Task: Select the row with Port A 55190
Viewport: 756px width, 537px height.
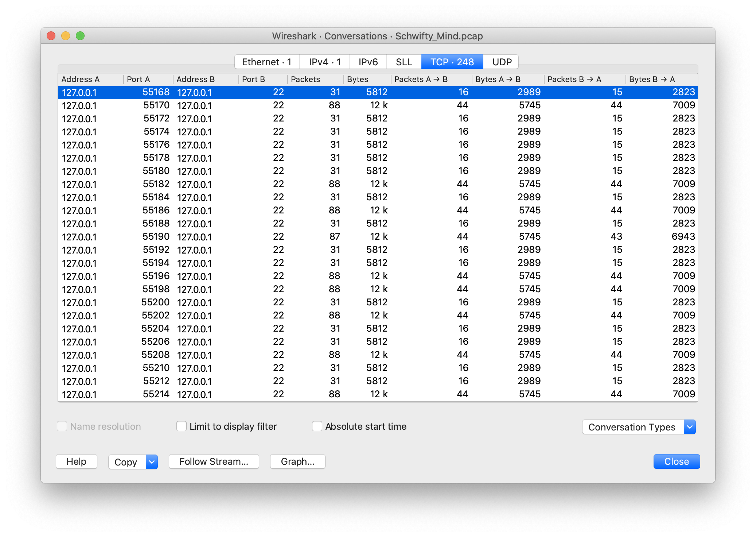Action: [378, 237]
